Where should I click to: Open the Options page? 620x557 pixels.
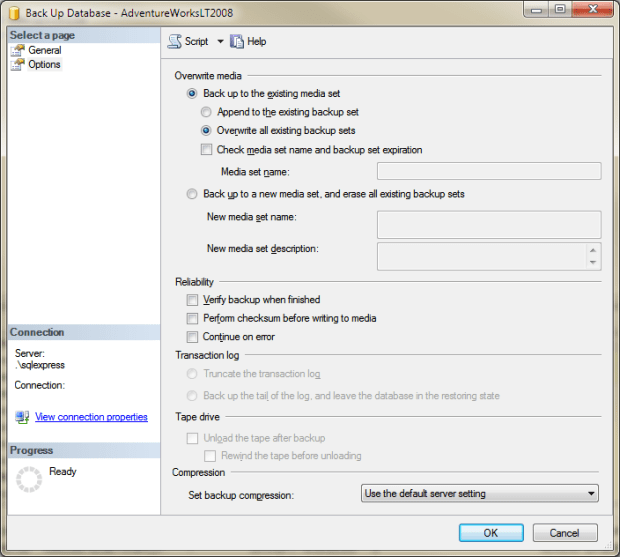[44, 64]
